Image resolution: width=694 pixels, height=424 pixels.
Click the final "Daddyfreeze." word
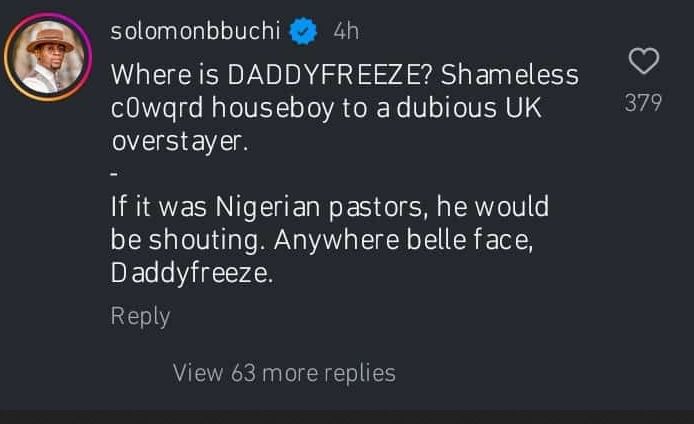(x=190, y=274)
